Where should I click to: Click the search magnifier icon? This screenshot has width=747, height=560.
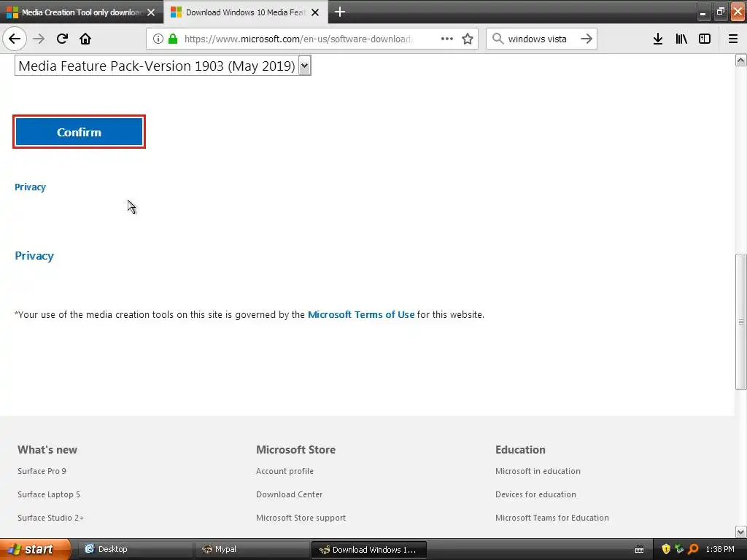click(x=498, y=39)
